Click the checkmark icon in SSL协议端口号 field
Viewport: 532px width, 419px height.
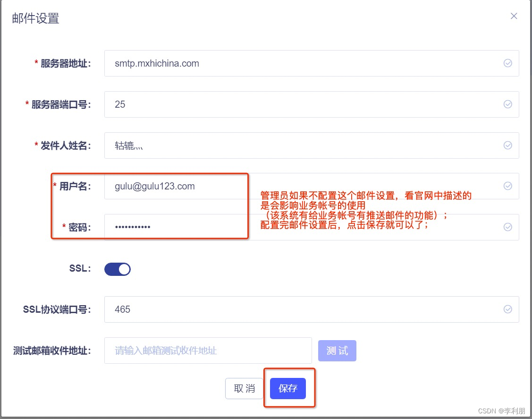[x=507, y=309]
